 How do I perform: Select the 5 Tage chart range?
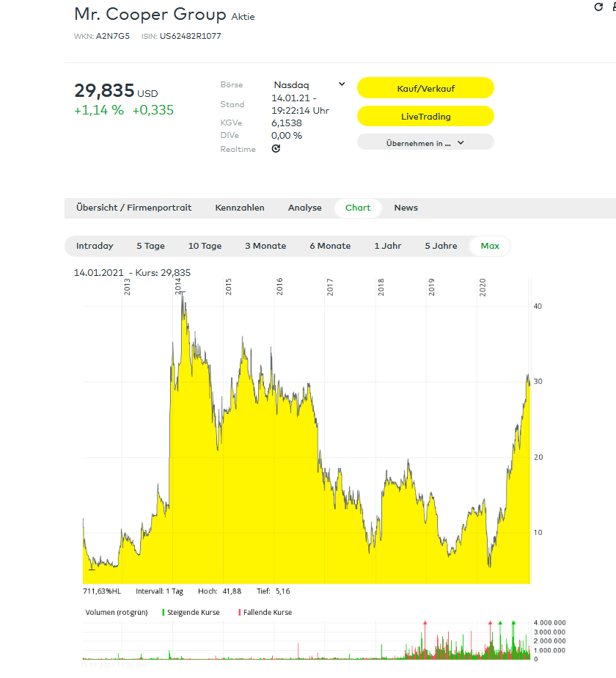(x=150, y=246)
